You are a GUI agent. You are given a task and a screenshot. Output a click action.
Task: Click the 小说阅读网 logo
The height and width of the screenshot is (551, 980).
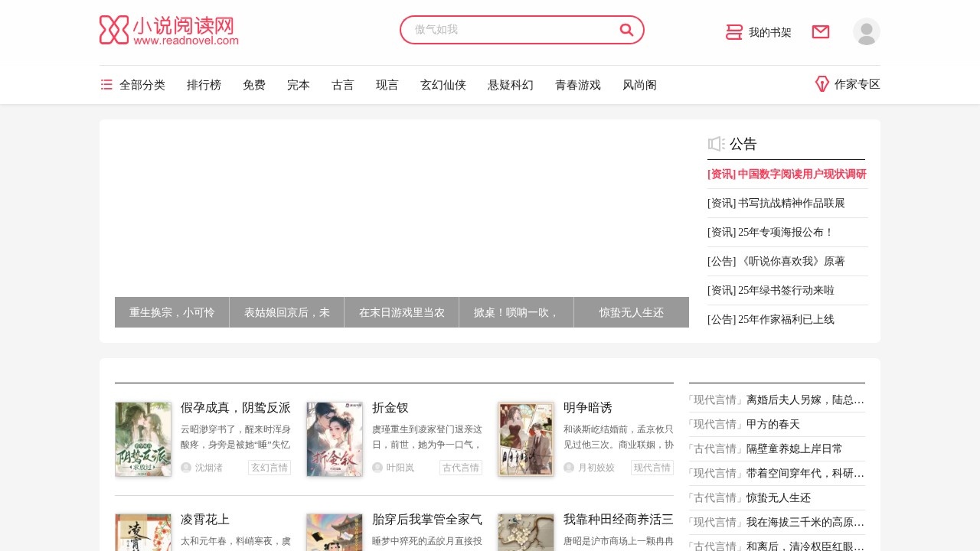coord(168,30)
